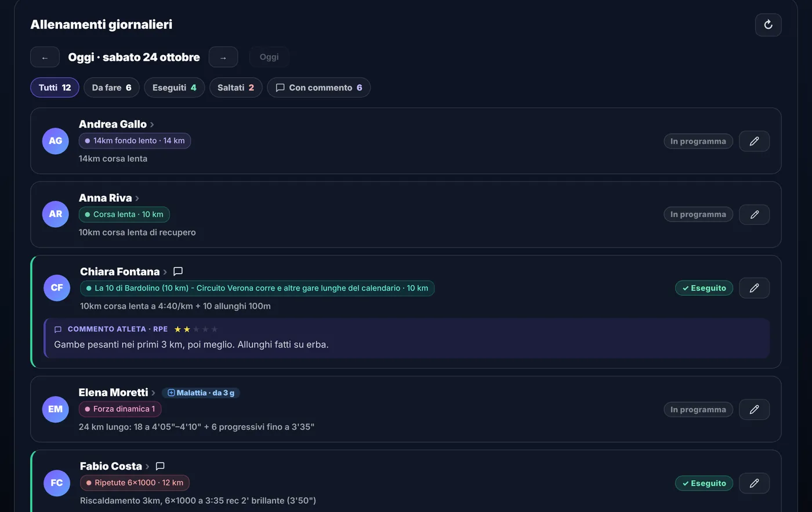
Task: Click Anna Riva's In programma status
Action: pyautogui.click(x=698, y=215)
